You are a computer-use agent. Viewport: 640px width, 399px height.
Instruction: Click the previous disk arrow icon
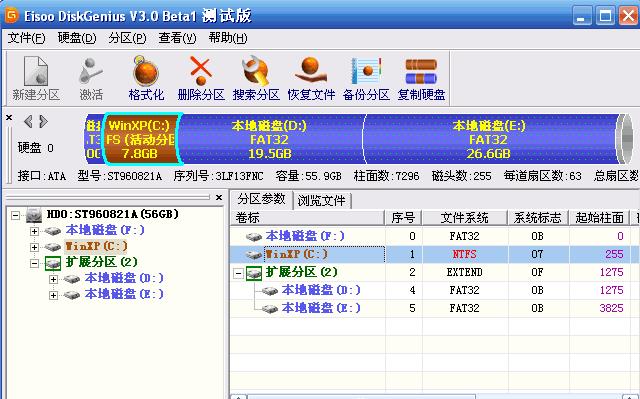28,121
